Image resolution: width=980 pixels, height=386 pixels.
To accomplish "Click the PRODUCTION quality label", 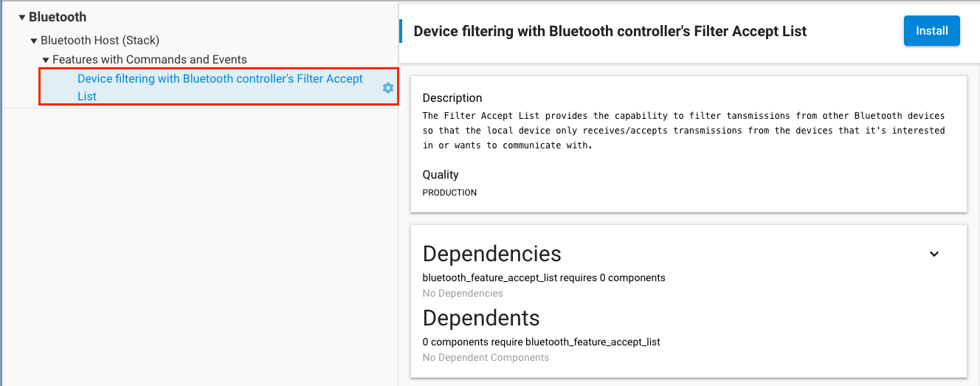I will click(449, 193).
